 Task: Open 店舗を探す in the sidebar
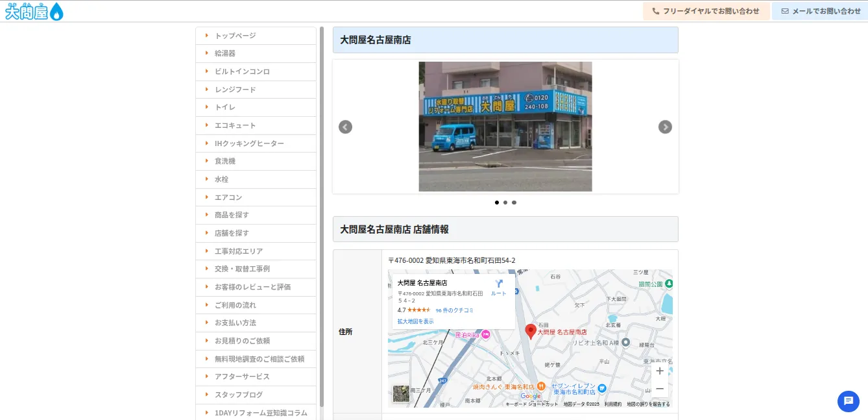(256, 233)
